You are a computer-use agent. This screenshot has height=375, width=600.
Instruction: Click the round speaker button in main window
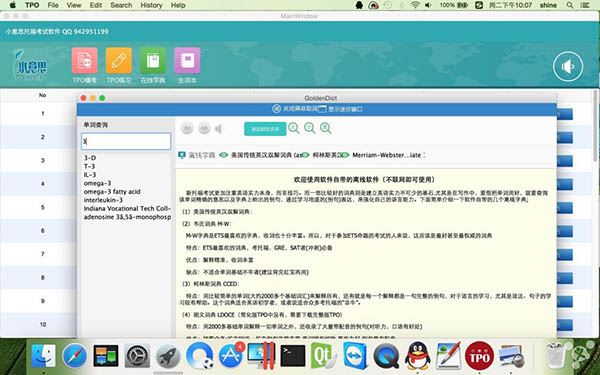pos(568,67)
